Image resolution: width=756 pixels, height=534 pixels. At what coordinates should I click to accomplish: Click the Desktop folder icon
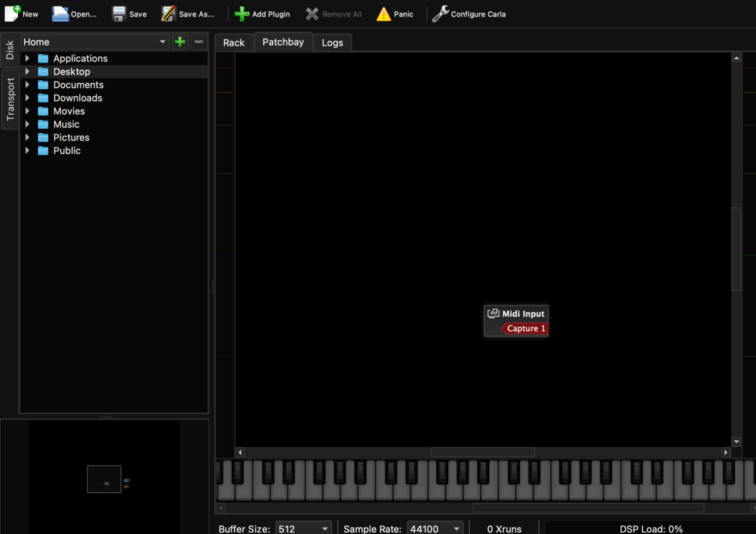point(43,71)
